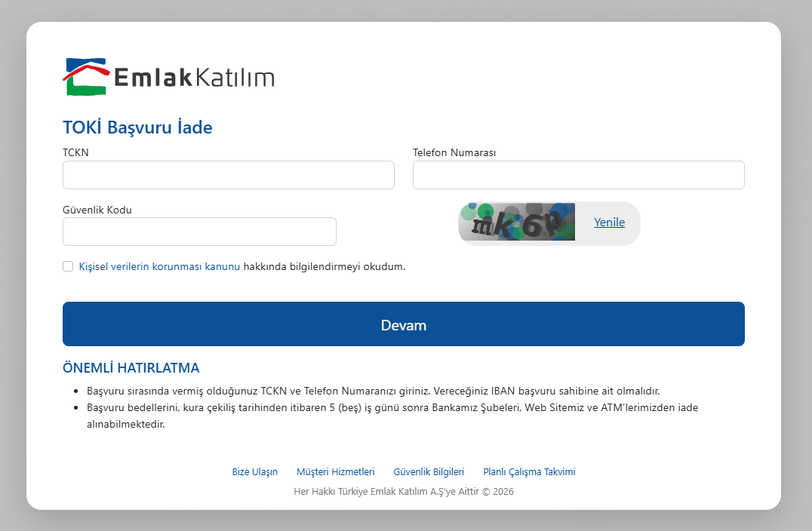Open Kişisel verilerin korunması kanunu link
Image resolution: width=812 pixels, height=531 pixels.
pyautogui.click(x=159, y=266)
